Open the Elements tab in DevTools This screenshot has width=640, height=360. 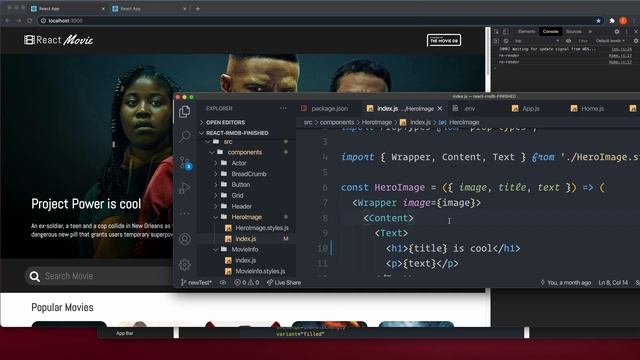[527, 31]
